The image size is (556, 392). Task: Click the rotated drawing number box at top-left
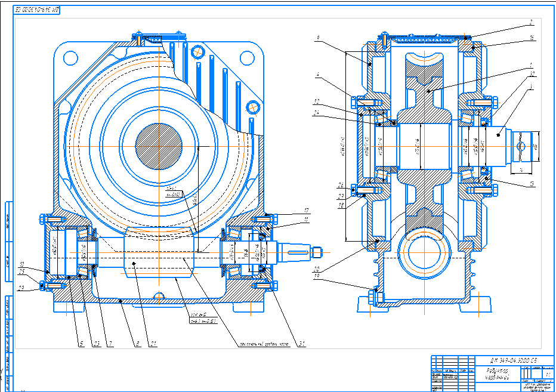tap(37, 10)
